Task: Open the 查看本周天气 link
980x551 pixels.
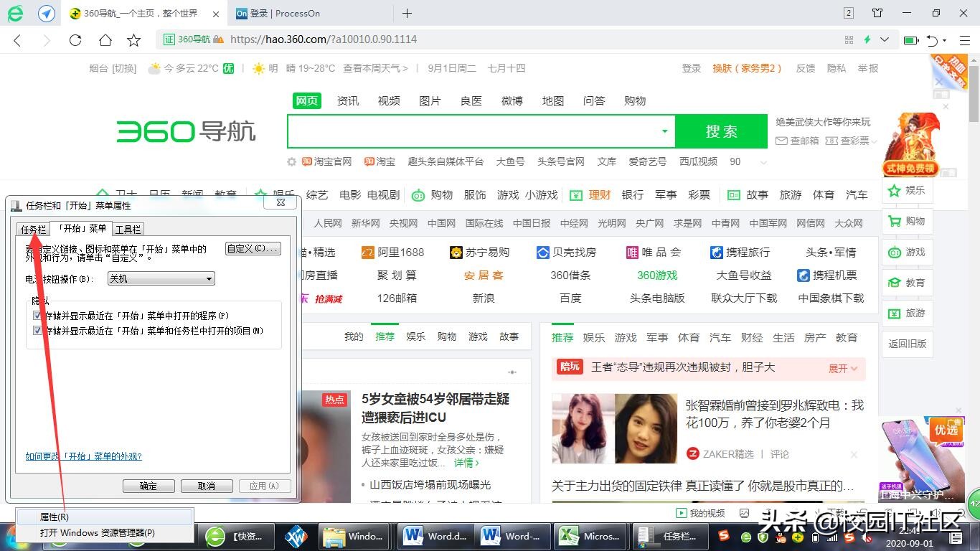Action: (375, 68)
